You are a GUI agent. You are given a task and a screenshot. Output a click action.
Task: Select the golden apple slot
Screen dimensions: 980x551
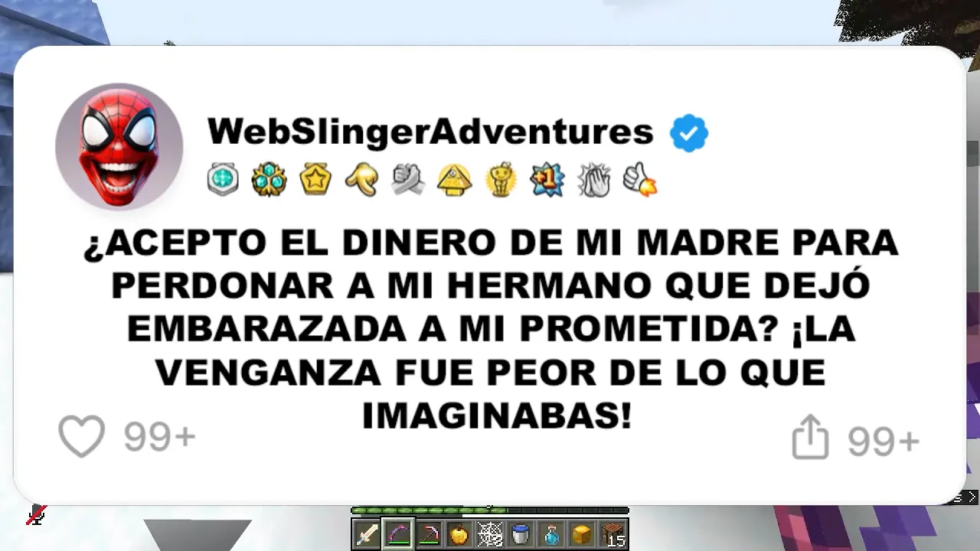coord(459,533)
